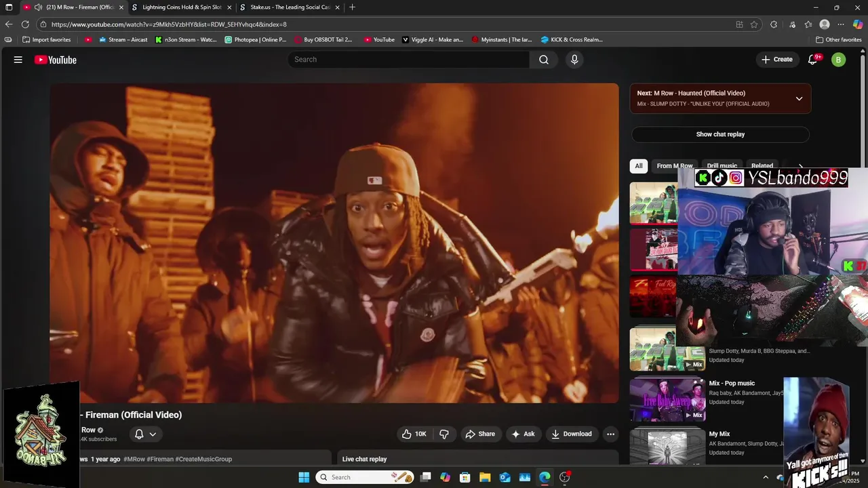The image size is (868, 488).
Task: Open Edge Settings and more menu
Action: coord(841,24)
